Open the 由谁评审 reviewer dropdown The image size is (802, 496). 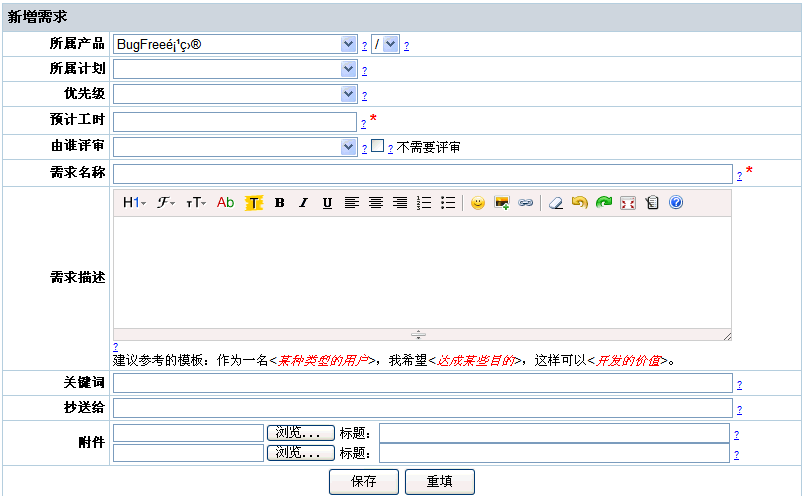click(x=235, y=147)
